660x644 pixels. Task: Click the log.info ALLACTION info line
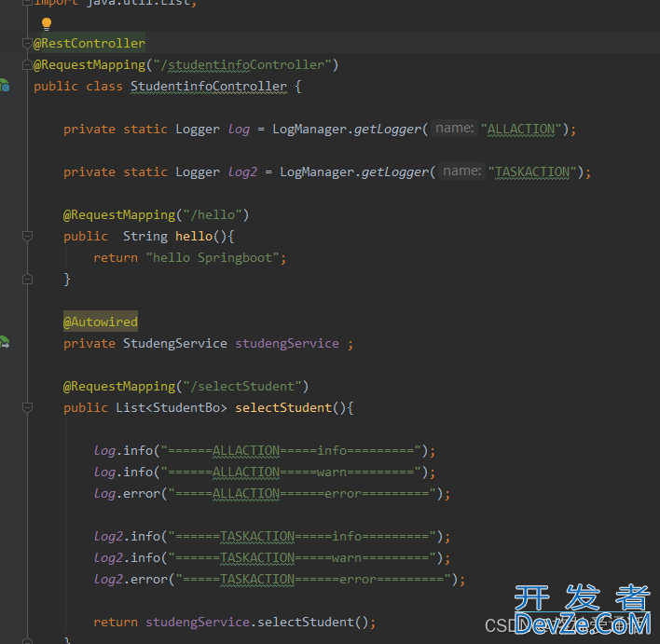click(265, 451)
